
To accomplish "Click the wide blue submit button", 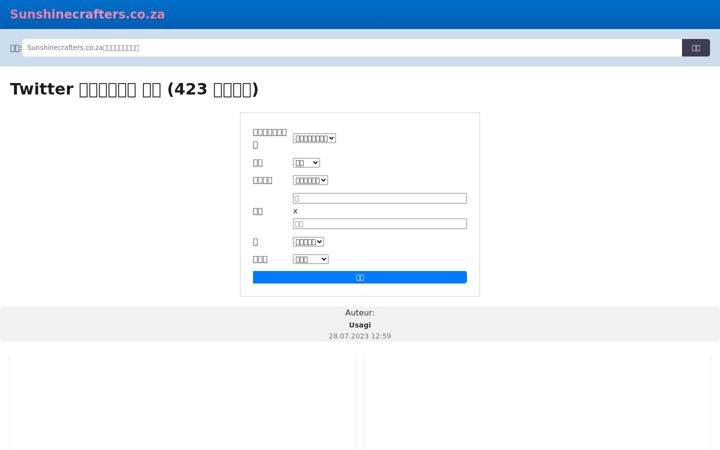I will (x=360, y=277).
